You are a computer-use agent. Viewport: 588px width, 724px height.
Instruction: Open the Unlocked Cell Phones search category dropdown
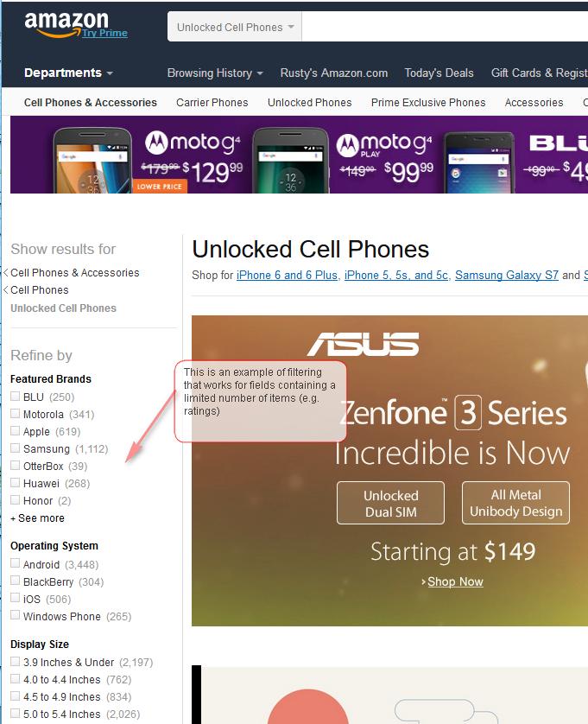click(235, 27)
